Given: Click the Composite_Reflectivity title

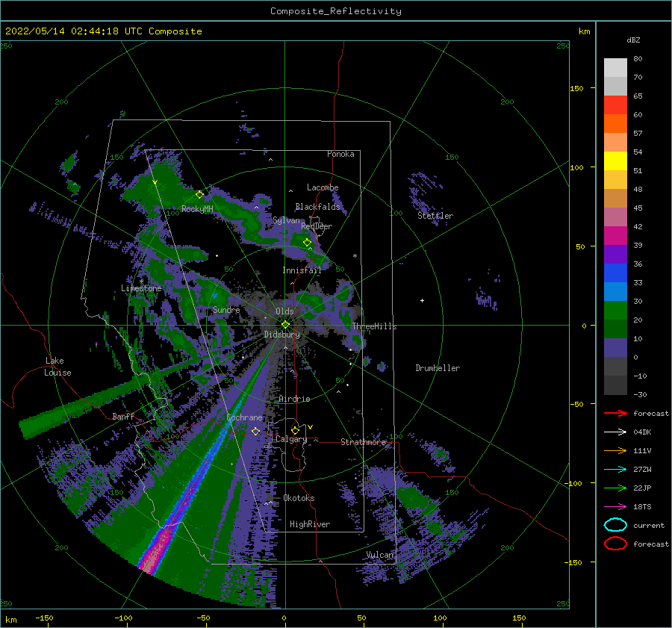Looking at the screenshot, I should tap(335, 11).
